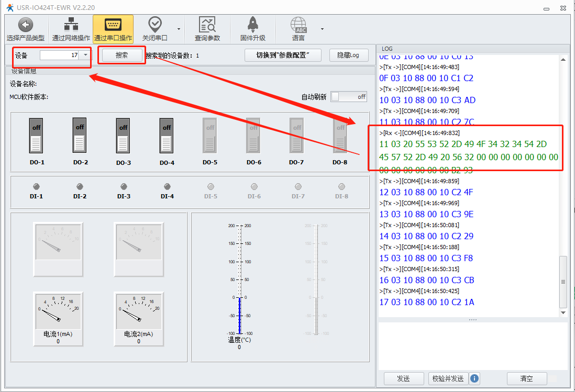
Task: Click the DI-5 indicator light
Action: [211, 186]
